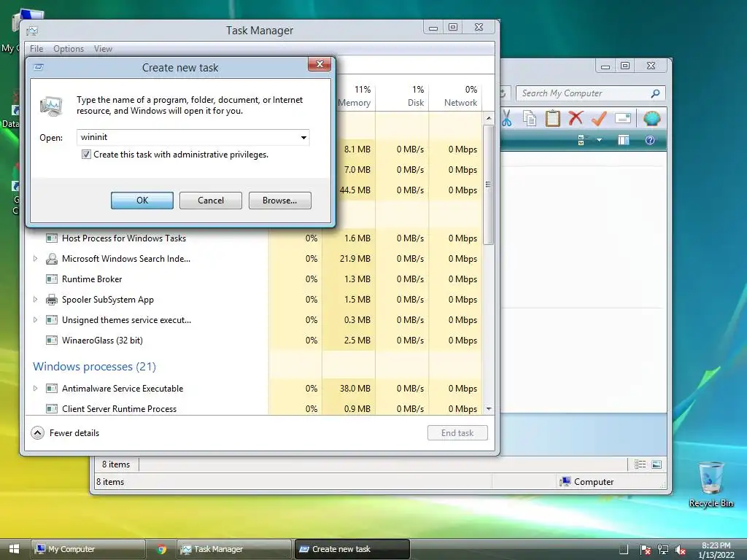Click the Task Manager title bar icon
Viewport: 747px width, 560px height.
click(32, 31)
